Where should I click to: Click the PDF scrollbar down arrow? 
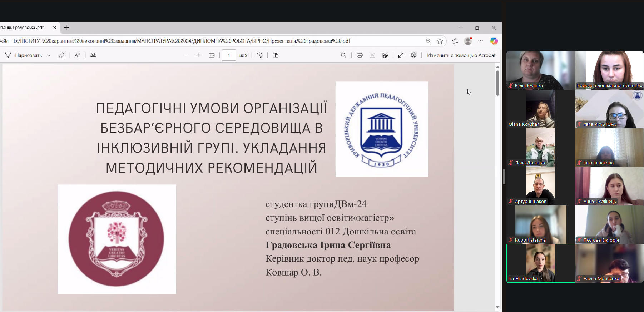[497, 307]
